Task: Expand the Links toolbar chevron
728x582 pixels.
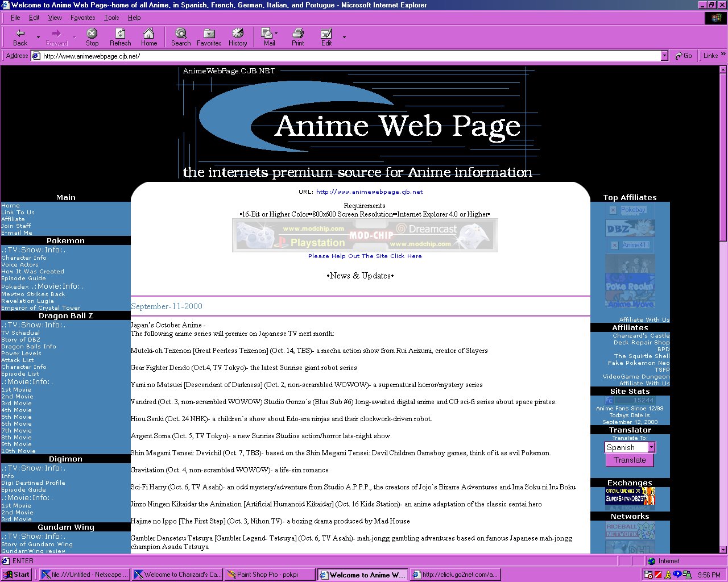Action: click(x=723, y=55)
